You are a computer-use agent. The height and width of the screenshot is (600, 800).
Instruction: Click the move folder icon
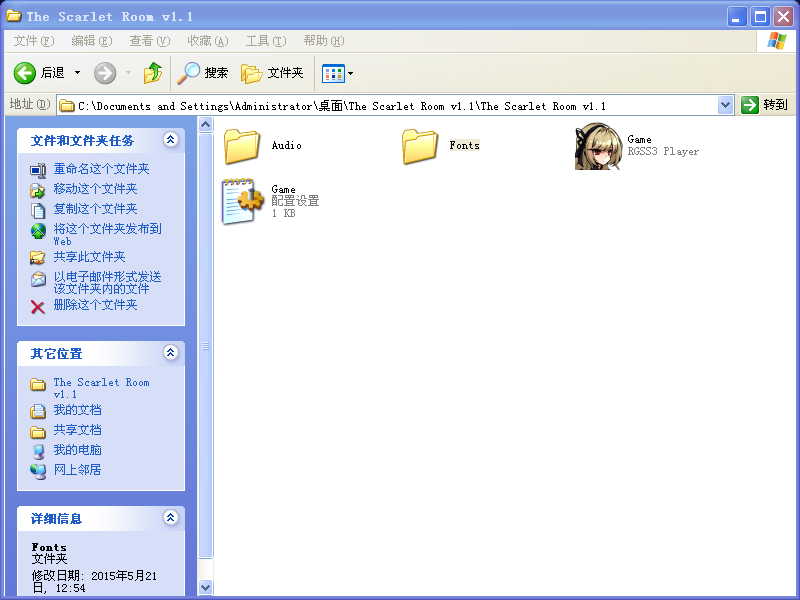pos(38,190)
